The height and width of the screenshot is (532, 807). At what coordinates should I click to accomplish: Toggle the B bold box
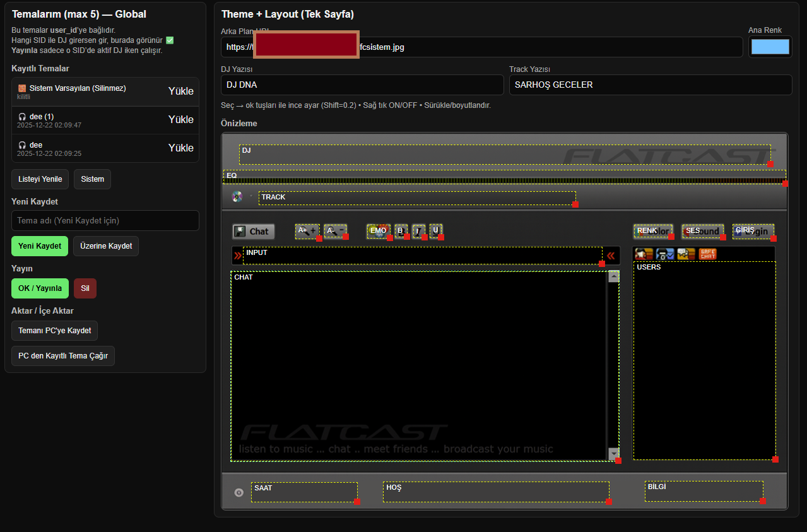[x=401, y=231]
